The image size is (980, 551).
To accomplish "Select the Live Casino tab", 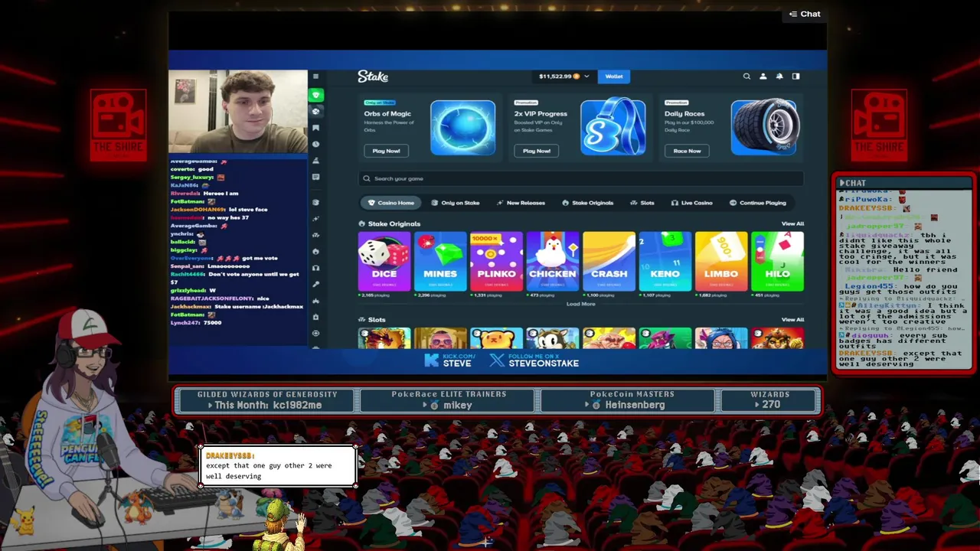I will (691, 203).
